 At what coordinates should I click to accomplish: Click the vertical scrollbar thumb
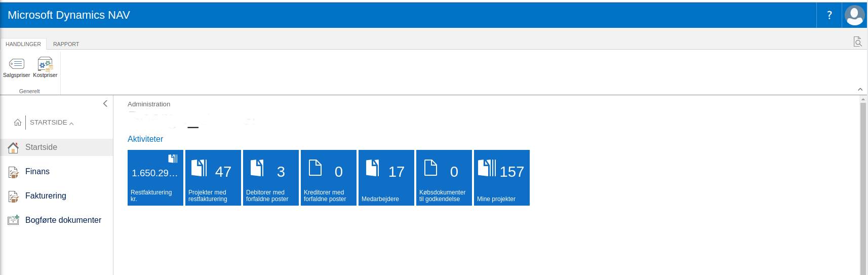[x=863, y=189]
